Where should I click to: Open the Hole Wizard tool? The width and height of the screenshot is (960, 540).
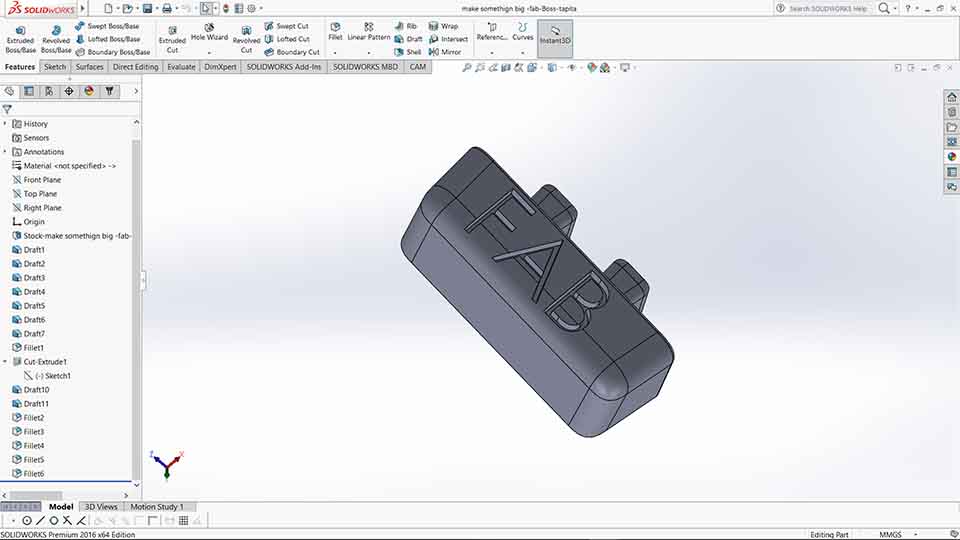tap(209, 32)
